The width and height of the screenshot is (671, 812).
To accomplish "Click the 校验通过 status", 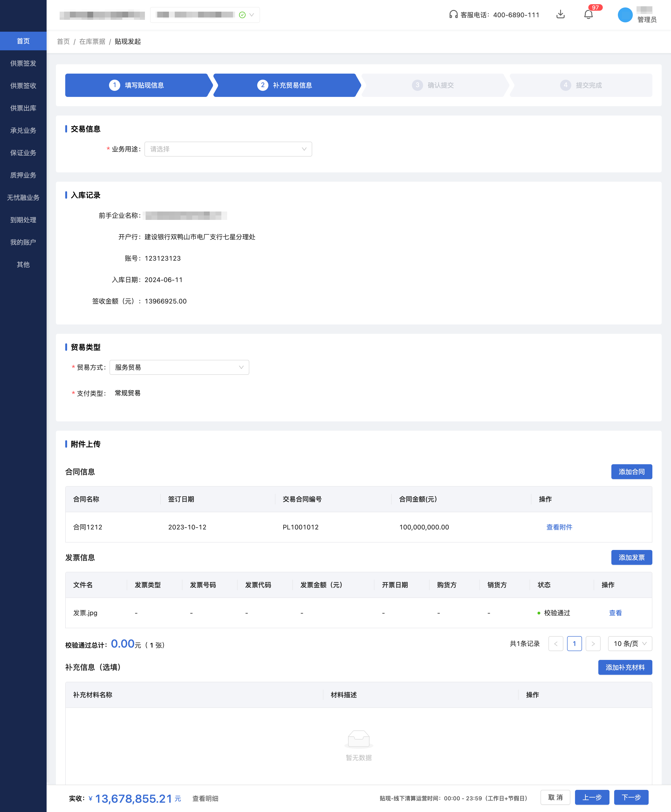I will pos(554,613).
